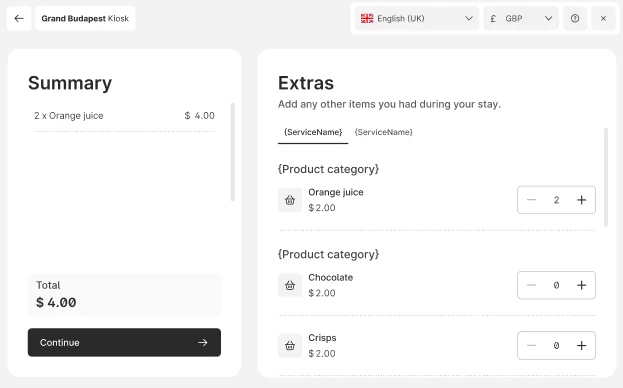Close the kiosk with the X button
The height and width of the screenshot is (388, 623).
tap(603, 18)
